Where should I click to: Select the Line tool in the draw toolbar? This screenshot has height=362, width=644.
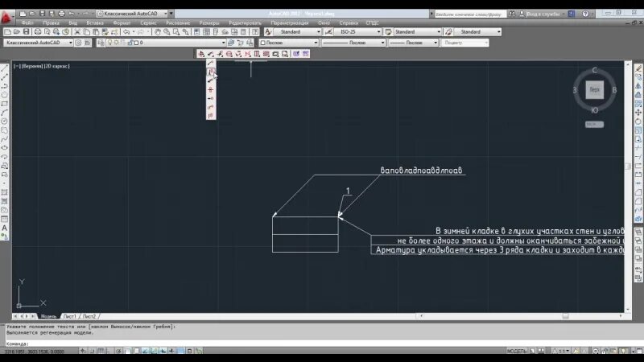5,68
